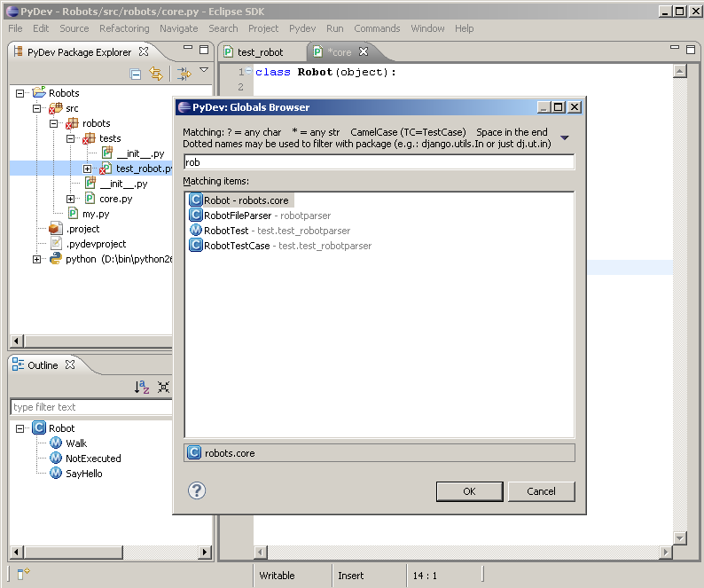Toggle Link with Editor icon

pyautogui.click(x=156, y=74)
